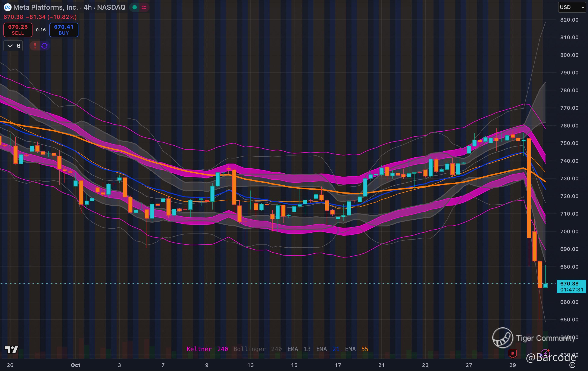Screen dimensions: 588x371
Task: Click the Meta Platforms, Inc. symbol title
Action: 46,7
